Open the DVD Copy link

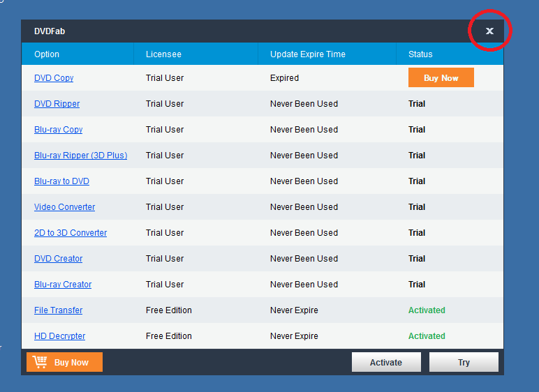pyautogui.click(x=54, y=78)
